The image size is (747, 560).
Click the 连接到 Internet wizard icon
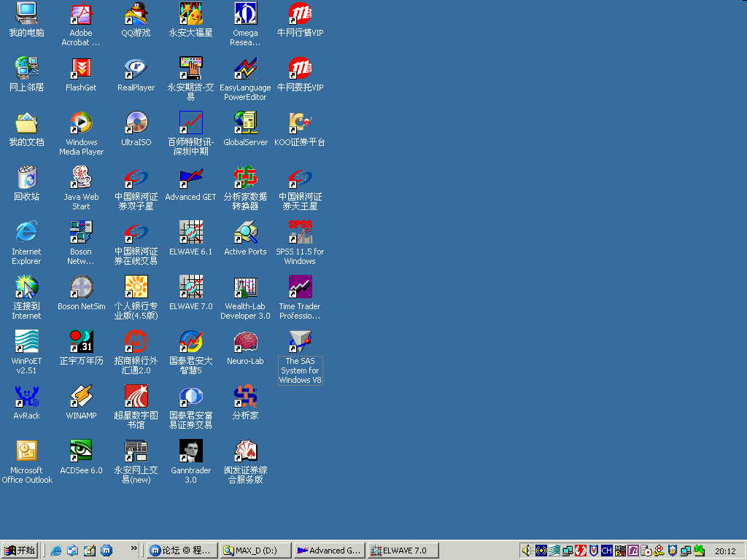tap(27, 287)
